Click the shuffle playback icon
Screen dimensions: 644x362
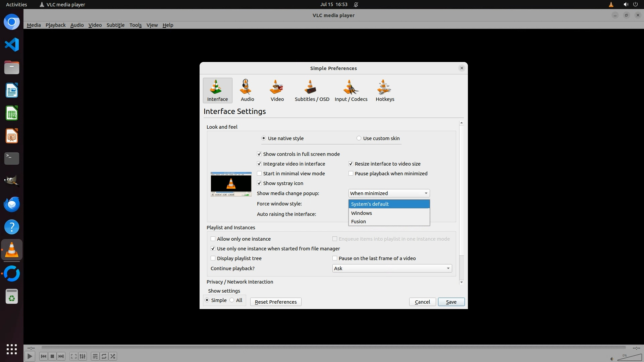pos(113,356)
